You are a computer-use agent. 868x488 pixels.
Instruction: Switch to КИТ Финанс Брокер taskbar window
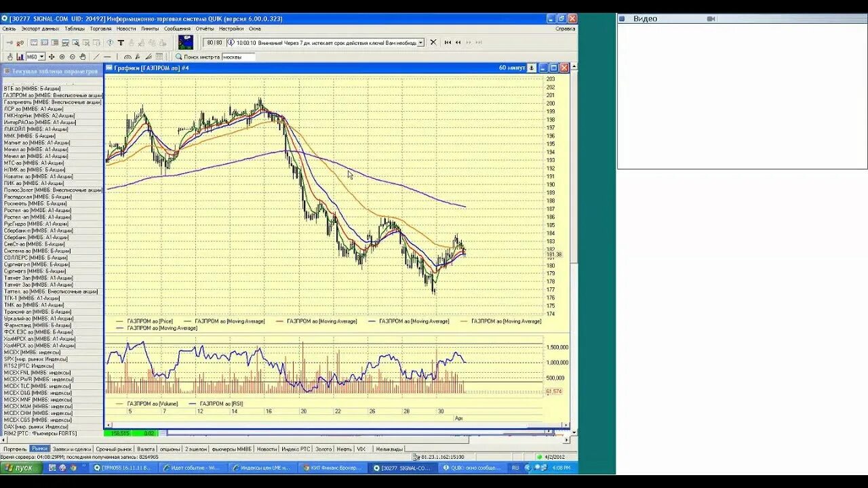pyautogui.click(x=332, y=468)
